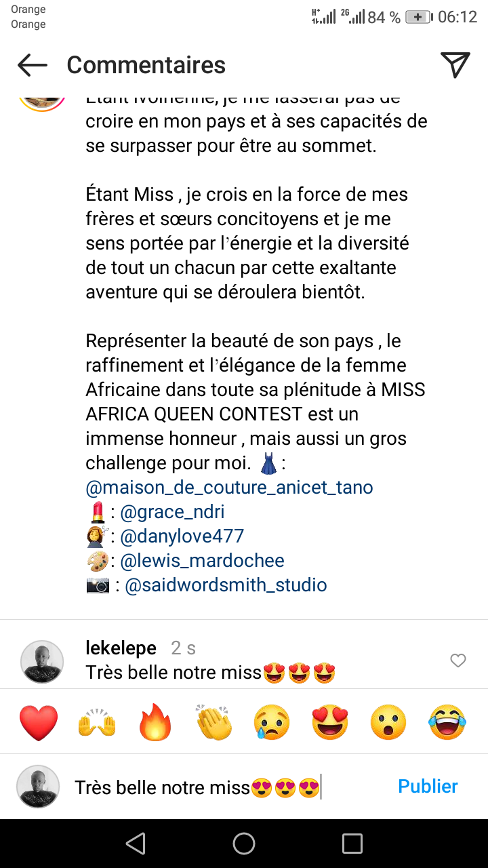Tap the paper plane share icon

point(455,64)
